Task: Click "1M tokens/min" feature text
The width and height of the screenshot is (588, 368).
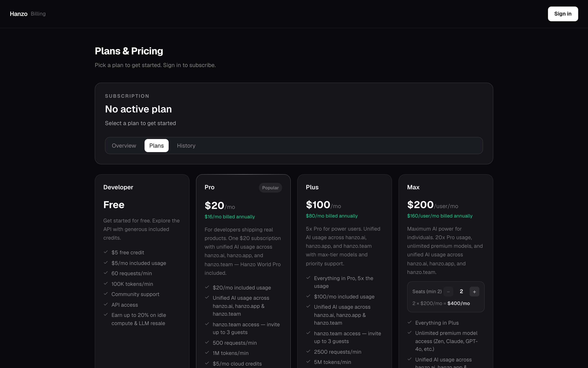Action: 231,353
